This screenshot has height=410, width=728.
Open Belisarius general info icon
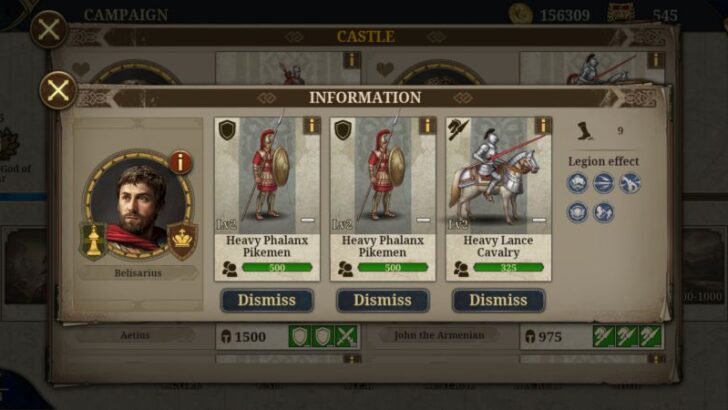coord(180,162)
